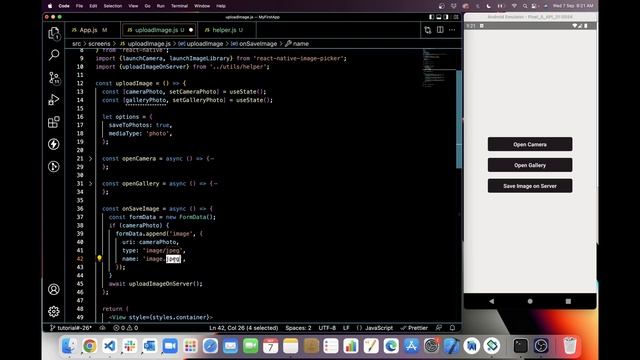640x360 pixels.
Task: Open the File menu
Action: point(79,6)
